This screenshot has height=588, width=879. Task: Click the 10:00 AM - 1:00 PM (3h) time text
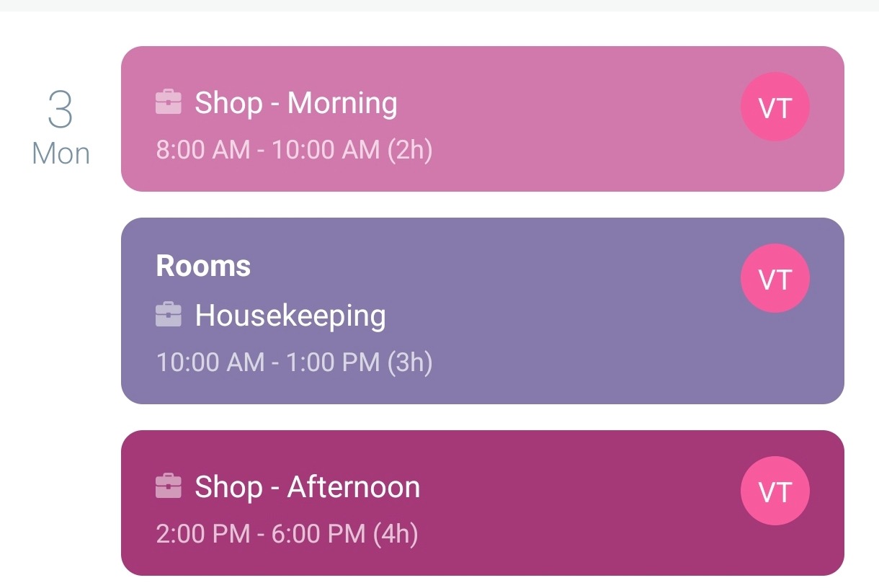[x=294, y=362]
